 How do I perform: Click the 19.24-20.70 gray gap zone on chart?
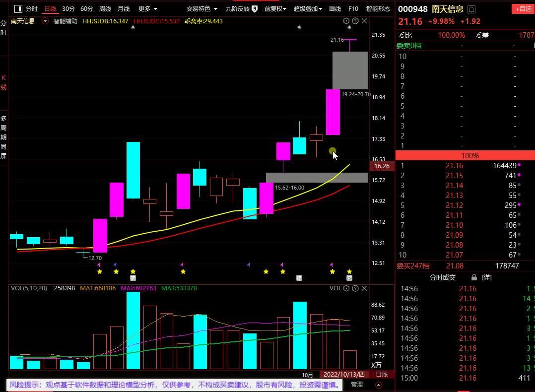pyautogui.click(x=350, y=70)
